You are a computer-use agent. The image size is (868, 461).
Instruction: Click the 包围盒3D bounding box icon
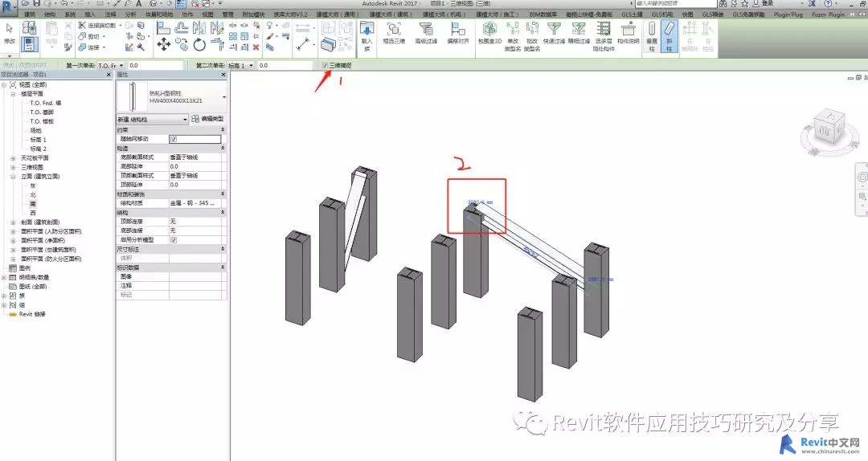490,33
